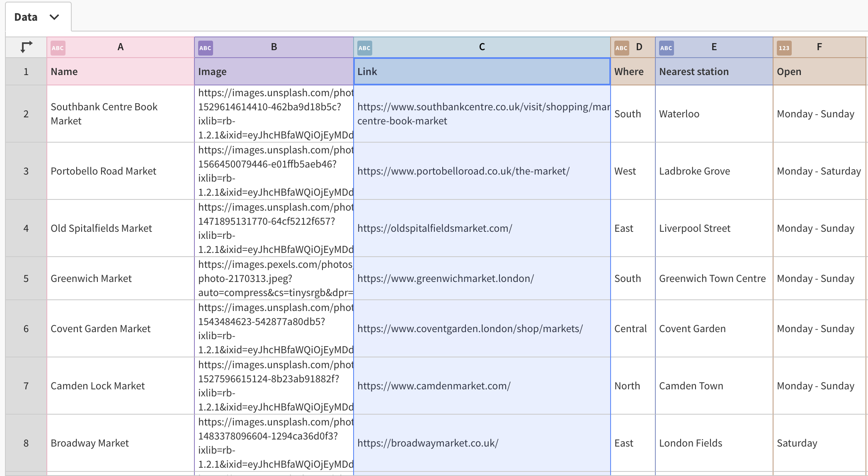The width and height of the screenshot is (868, 476).
Task: Click the southbankcentre.co.uk link cell
Action: 482,114
